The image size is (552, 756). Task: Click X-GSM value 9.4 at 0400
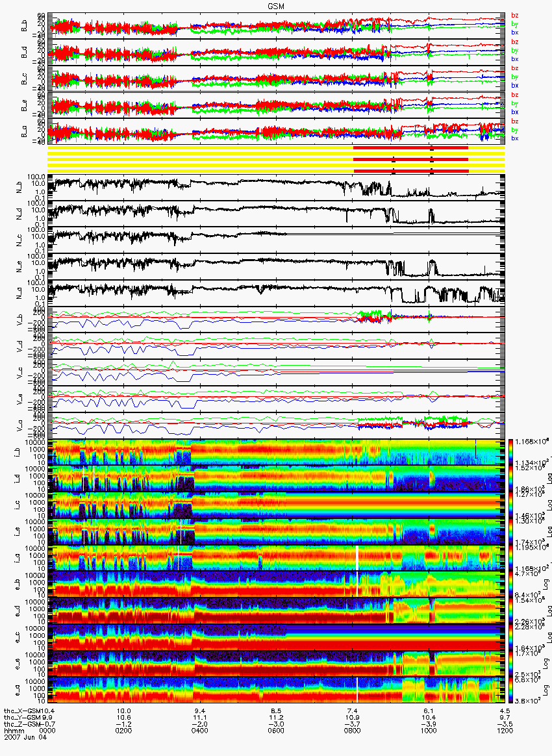[200, 711]
